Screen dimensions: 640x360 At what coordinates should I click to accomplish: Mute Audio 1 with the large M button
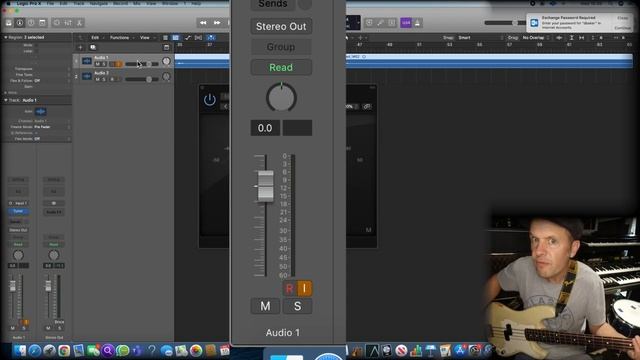click(265, 306)
